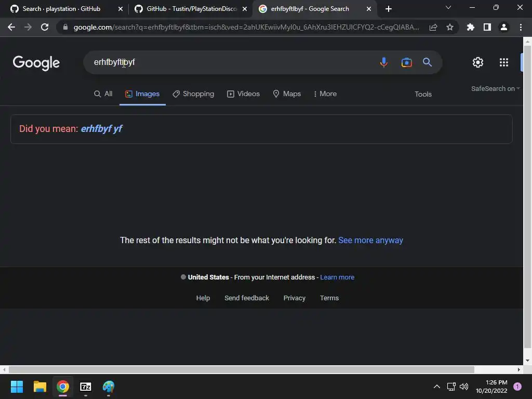
Task: Share this page icon in address bar
Action: [433, 27]
